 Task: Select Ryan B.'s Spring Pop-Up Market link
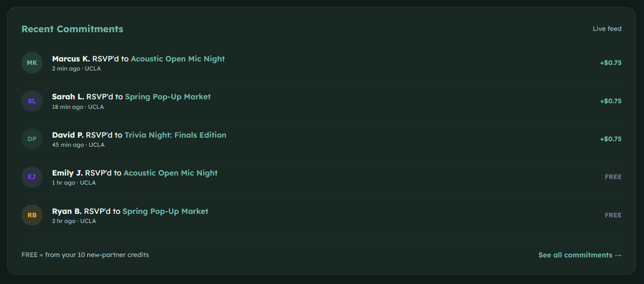(164, 211)
